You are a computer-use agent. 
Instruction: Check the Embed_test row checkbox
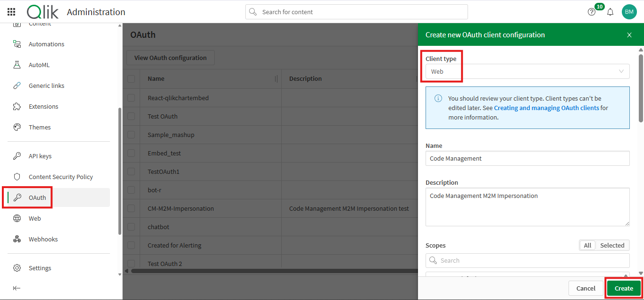click(131, 153)
